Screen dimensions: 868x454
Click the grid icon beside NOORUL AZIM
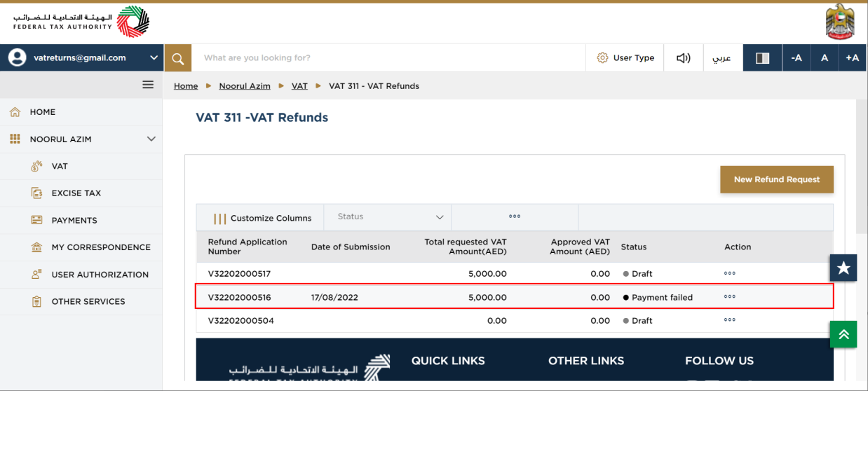[15, 139]
